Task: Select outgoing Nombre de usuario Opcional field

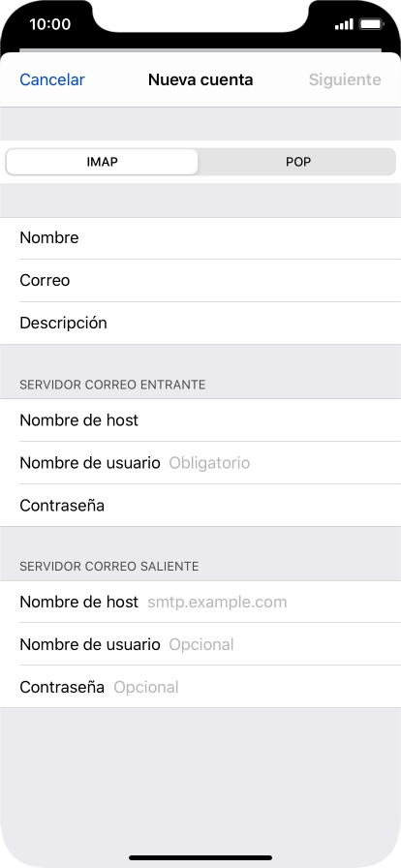Action: [x=200, y=644]
